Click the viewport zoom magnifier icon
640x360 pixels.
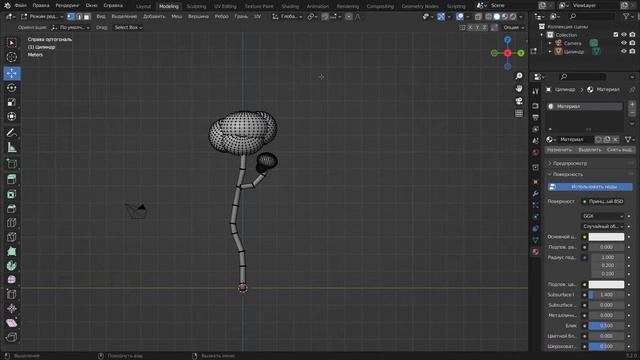pyautogui.click(x=519, y=76)
